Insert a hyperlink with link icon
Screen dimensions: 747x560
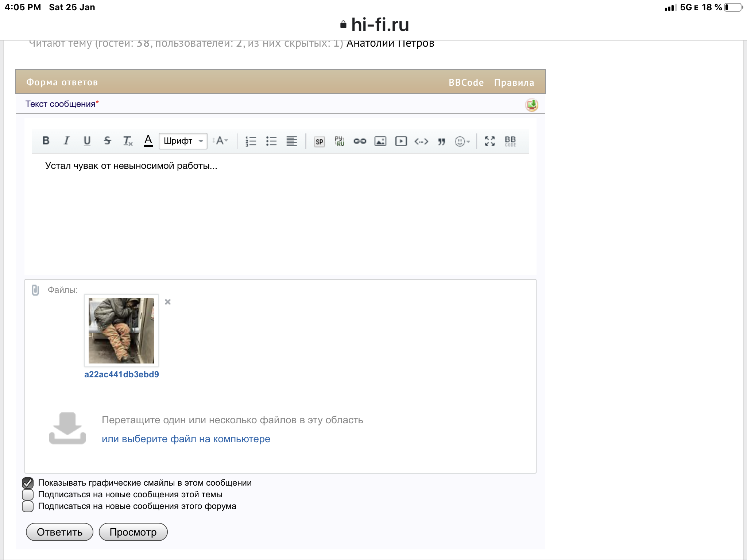pyautogui.click(x=360, y=141)
